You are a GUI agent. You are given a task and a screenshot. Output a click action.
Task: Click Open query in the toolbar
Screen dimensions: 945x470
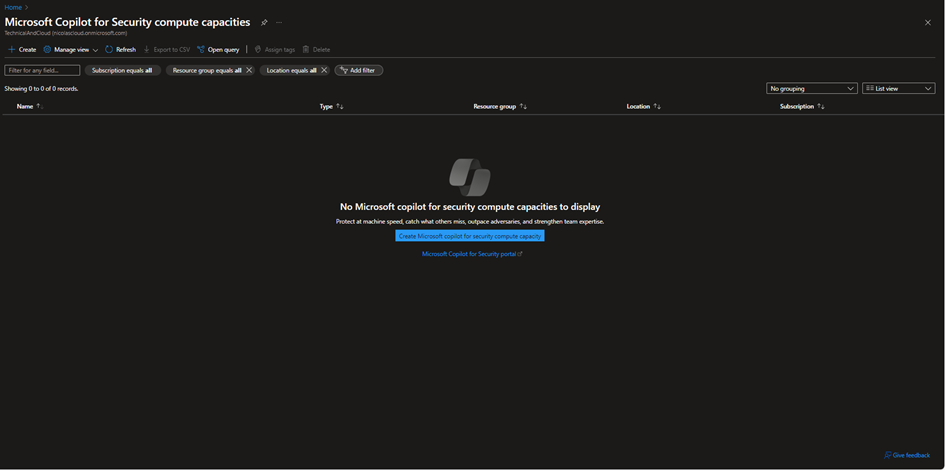[x=218, y=49]
